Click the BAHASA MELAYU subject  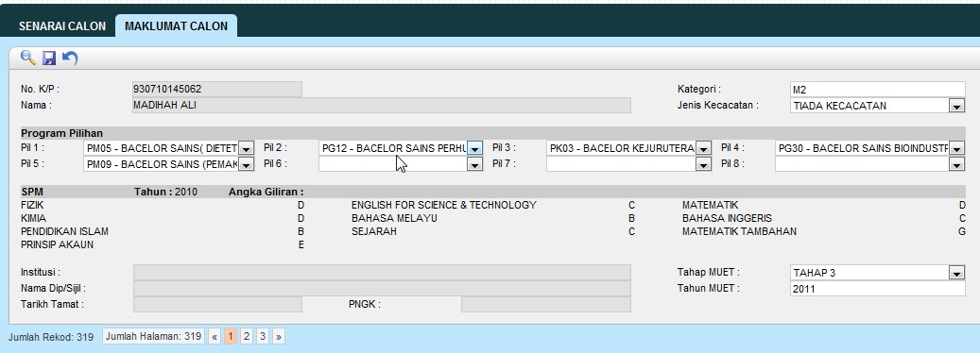tap(394, 218)
